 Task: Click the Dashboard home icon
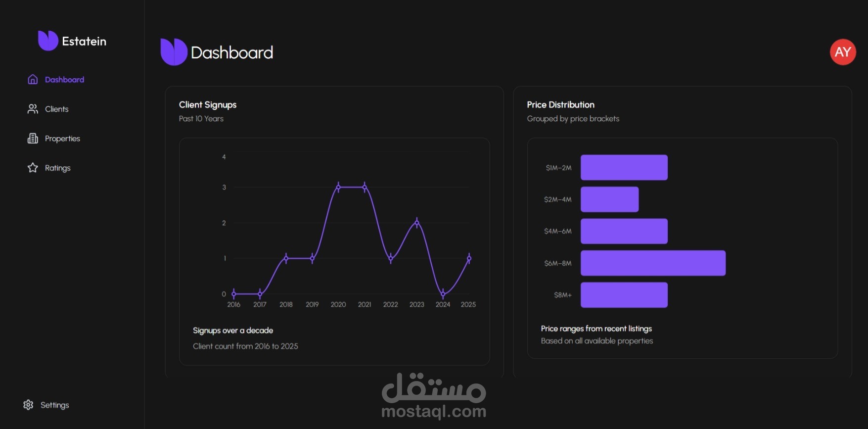(33, 79)
